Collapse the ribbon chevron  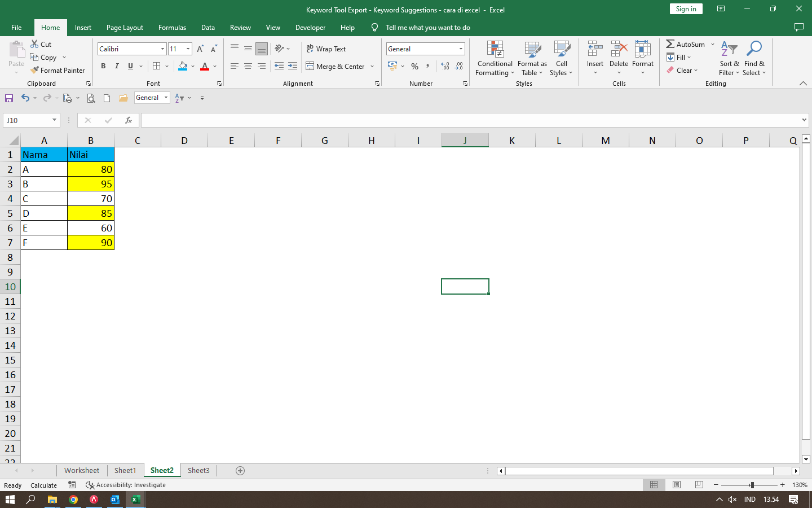coord(803,84)
